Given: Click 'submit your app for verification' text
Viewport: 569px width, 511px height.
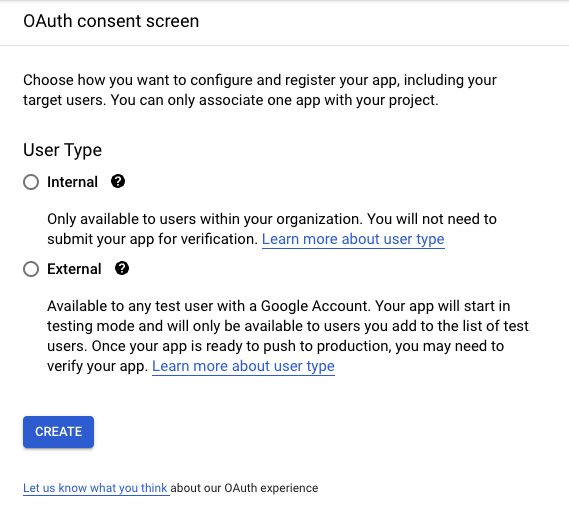Looking at the screenshot, I should click(x=152, y=239).
